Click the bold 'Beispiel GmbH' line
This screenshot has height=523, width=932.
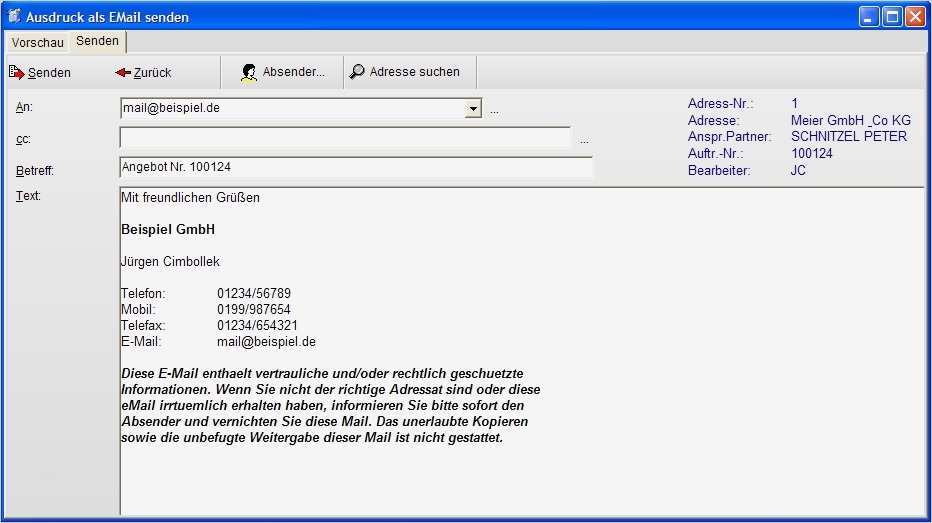(x=168, y=229)
